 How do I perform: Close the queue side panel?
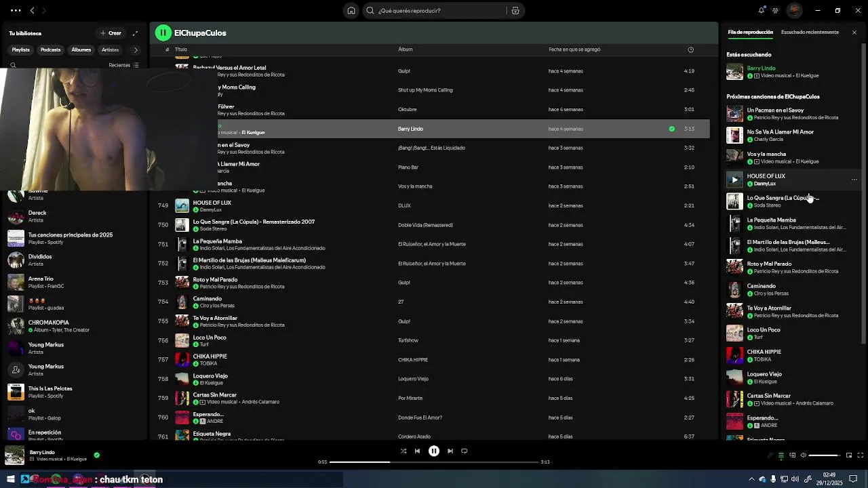pyautogui.click(x=854, y=33)
